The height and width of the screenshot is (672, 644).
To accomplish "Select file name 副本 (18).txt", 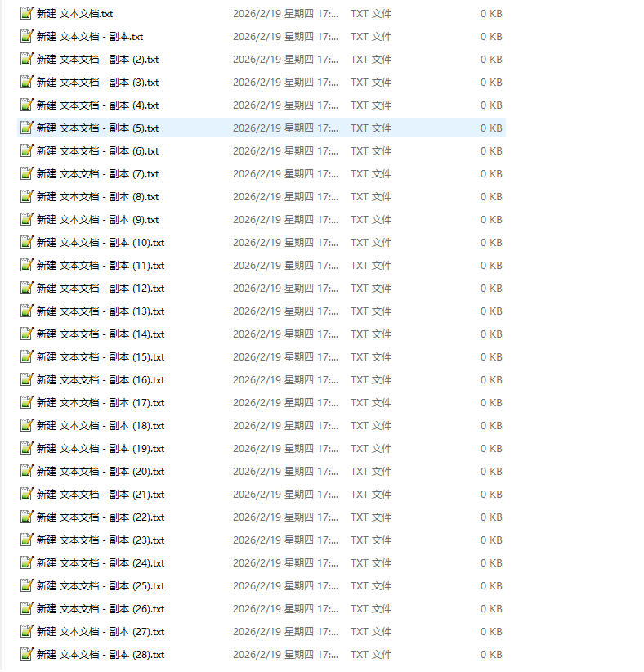I will pyautogui.click(x=101, y=426).
